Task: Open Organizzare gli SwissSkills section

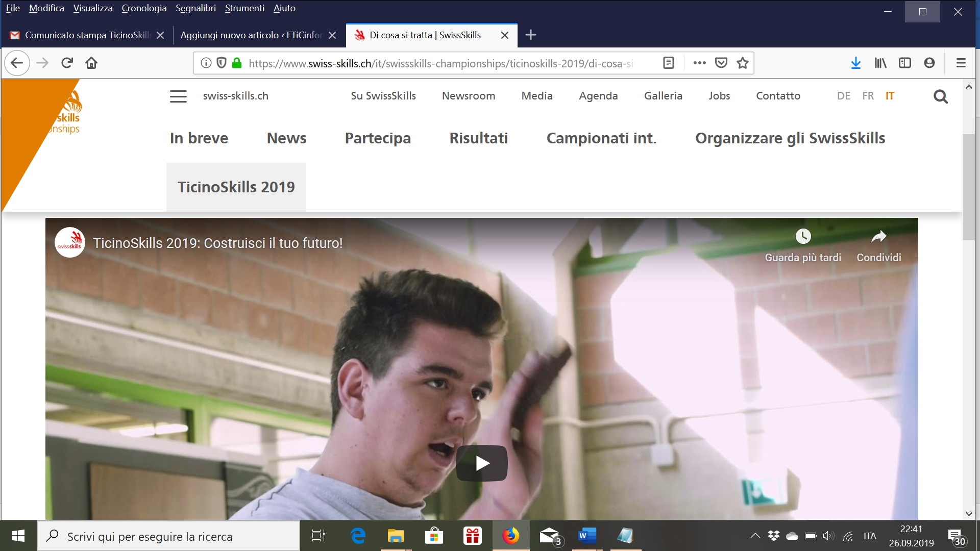Action: 790,138
